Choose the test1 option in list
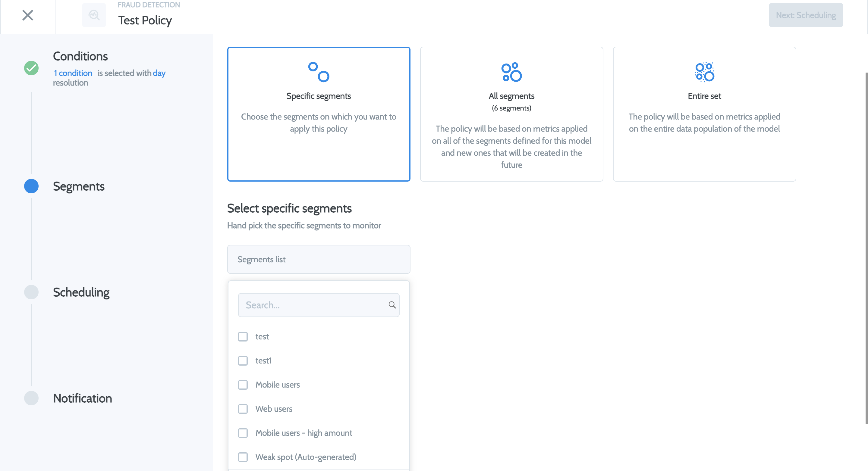 [263, 360]
